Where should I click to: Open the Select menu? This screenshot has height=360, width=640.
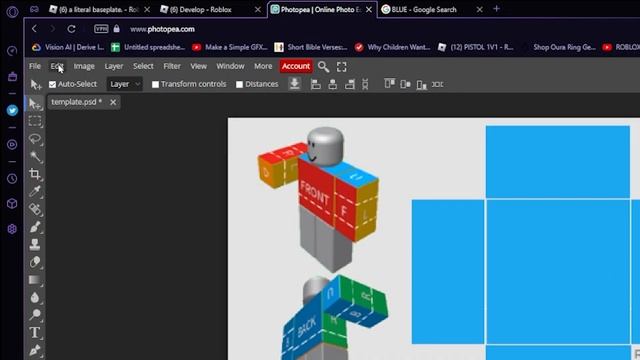point(143,66)
